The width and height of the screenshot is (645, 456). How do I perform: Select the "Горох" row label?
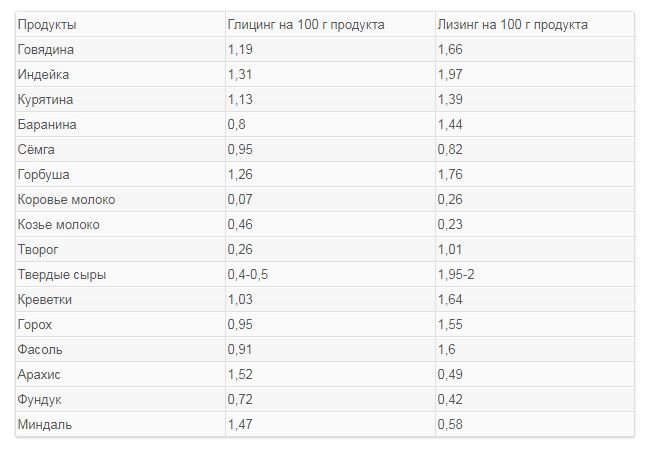coord(35,324)
